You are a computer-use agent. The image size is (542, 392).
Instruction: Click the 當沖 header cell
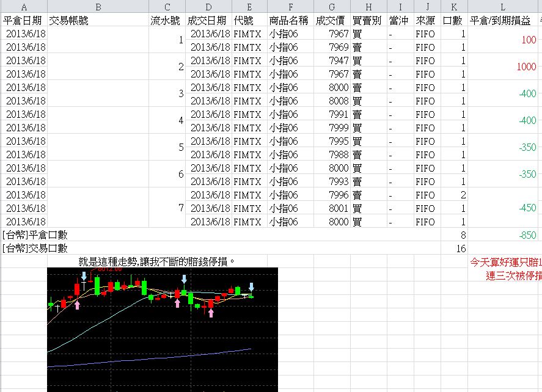[x=401, y=20]
